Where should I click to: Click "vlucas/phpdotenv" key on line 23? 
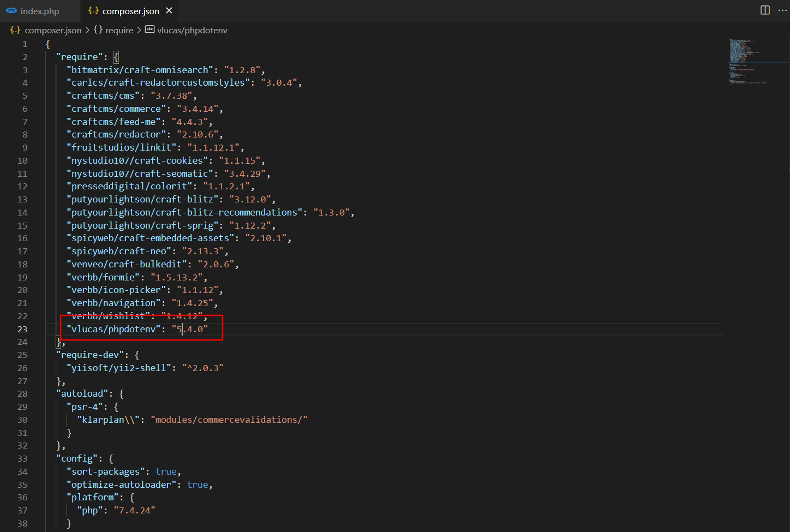pyautogui.click(x=114, y=329)
